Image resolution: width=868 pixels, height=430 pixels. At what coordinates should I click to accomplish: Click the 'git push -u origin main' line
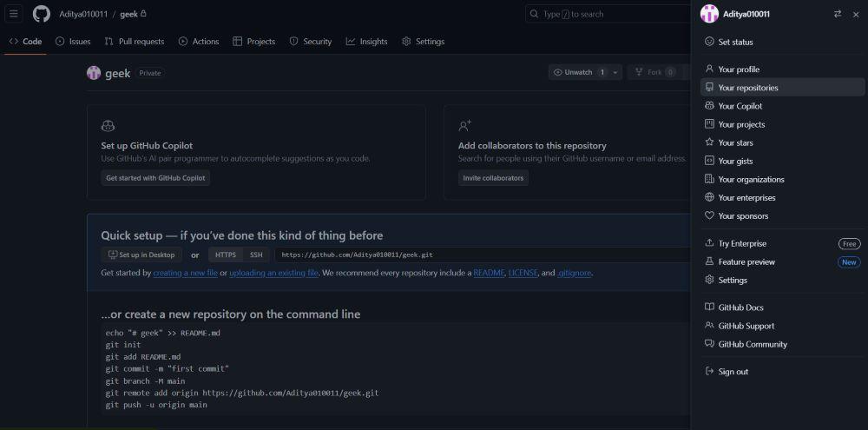(x=156, y=405)
